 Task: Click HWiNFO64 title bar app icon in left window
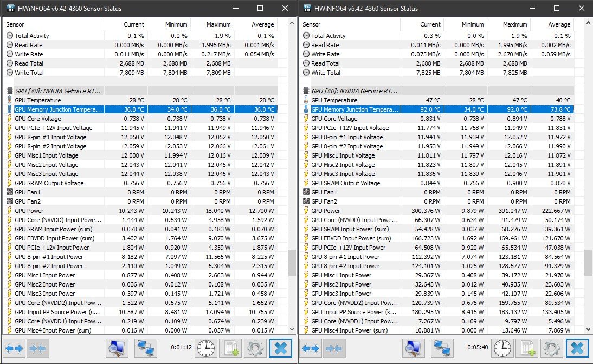click(10, 8)
